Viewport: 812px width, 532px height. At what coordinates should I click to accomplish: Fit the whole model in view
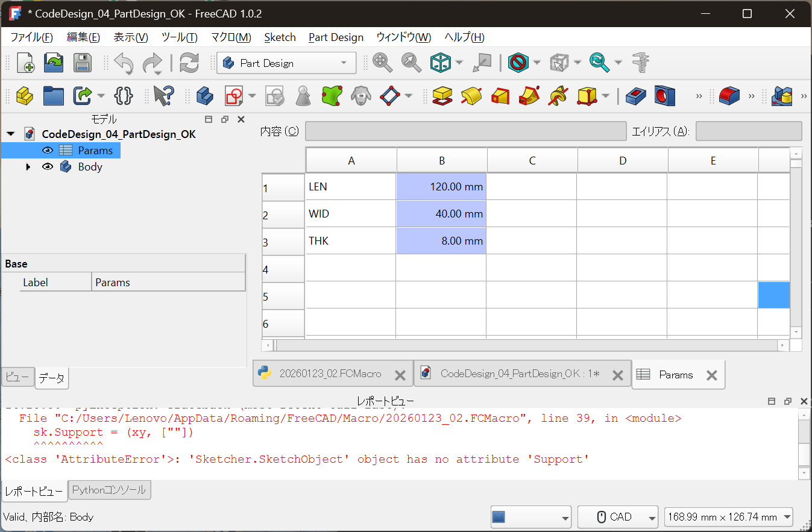click(382, 62)
